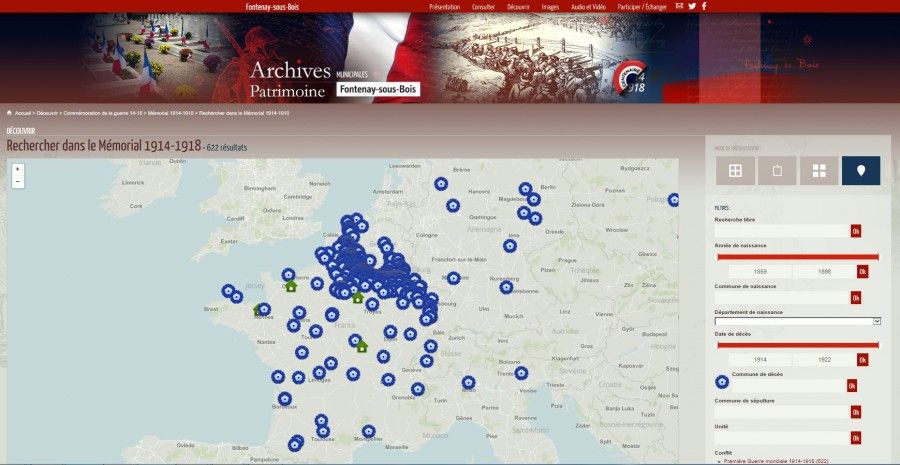Open the Consulter menu
Viewport: 900px width, 465px height.
click(x=483, y=6)
